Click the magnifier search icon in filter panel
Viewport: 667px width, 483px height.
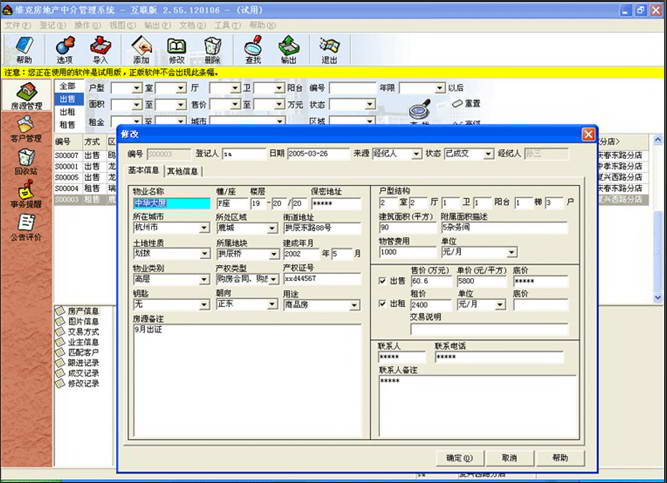[419, 110]
